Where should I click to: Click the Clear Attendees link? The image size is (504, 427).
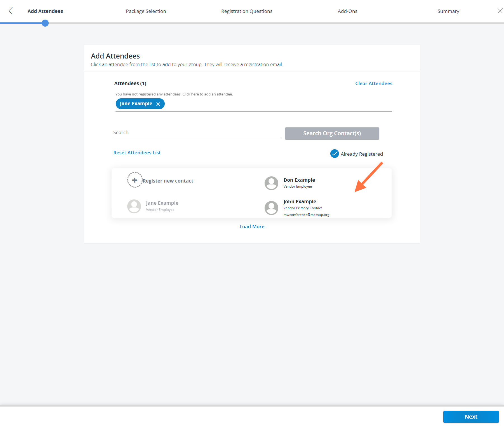pos(374,83)
